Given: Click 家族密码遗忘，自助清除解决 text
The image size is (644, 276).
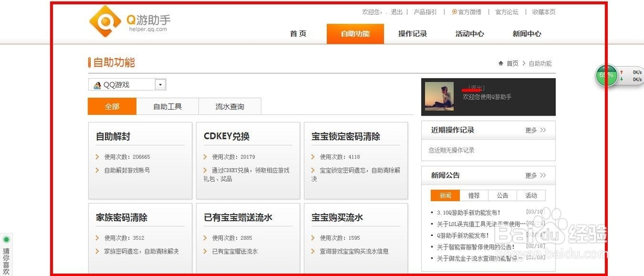Looking at the screenshot, I should click(141, 251).
